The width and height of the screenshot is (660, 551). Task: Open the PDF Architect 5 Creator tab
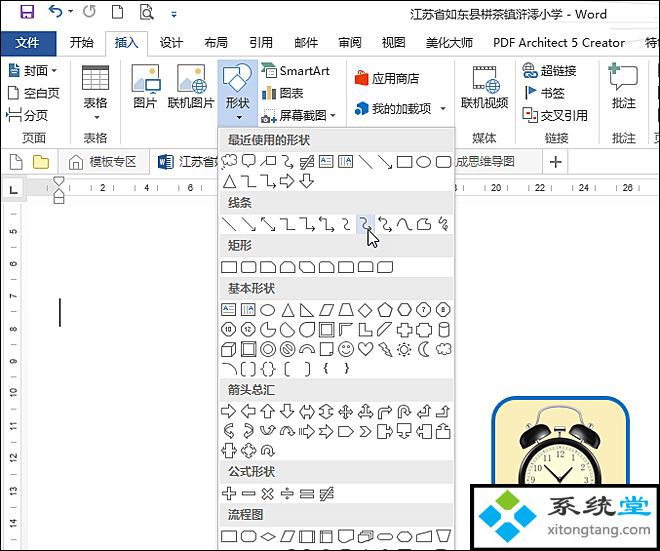coord(559,43)
